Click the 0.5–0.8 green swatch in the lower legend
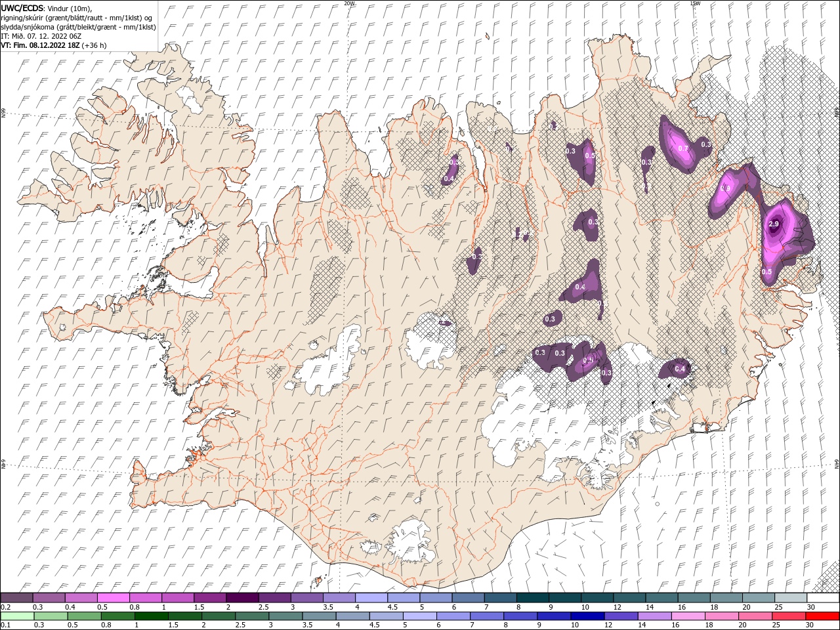This screenshot has width=840, height=630. pyautogui.click(x=84, y=616)
